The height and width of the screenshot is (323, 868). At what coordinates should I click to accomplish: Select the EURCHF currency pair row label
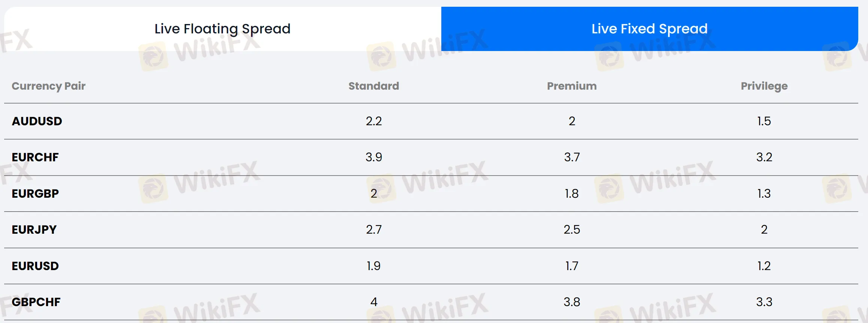tap(35, 157)
